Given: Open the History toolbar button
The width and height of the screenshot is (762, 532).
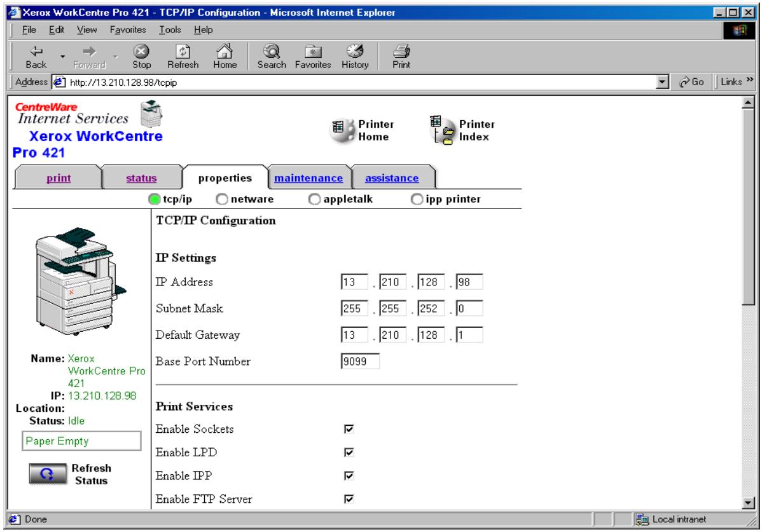Looking at the screenshot, I should coord(355,57).
